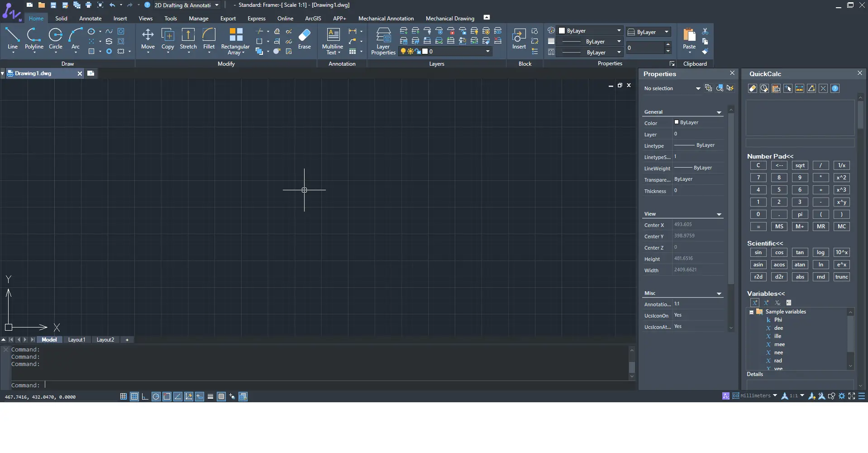868x453 pixels.
Task: Click the Color ByLayer swatch in Properties
Action: tap(677, 122)
